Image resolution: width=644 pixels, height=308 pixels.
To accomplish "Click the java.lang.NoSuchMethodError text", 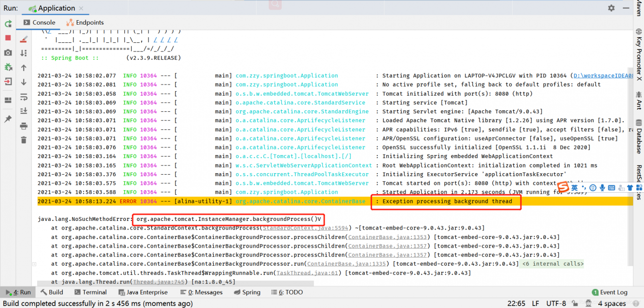I will [x=85, y=219].
